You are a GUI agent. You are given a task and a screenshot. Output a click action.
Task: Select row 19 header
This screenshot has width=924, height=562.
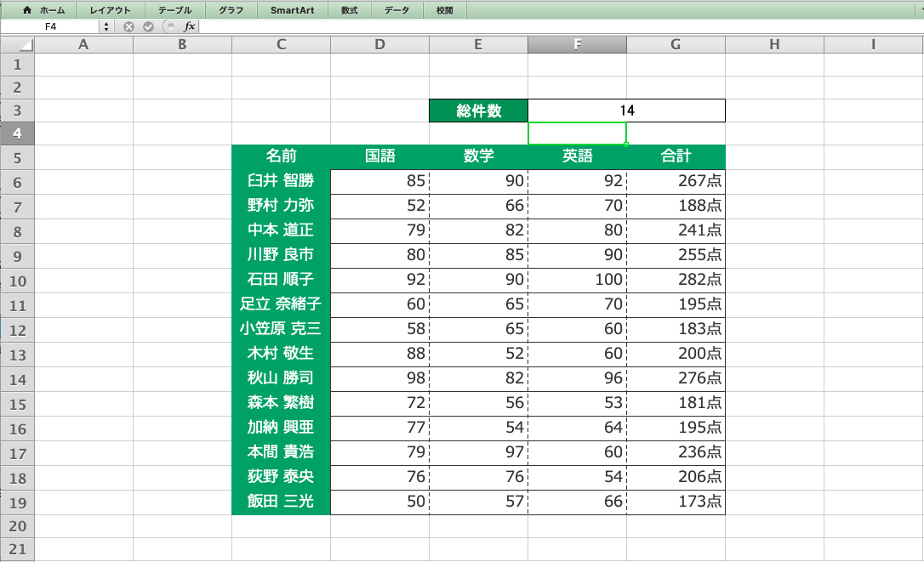[x=17, y=502]
